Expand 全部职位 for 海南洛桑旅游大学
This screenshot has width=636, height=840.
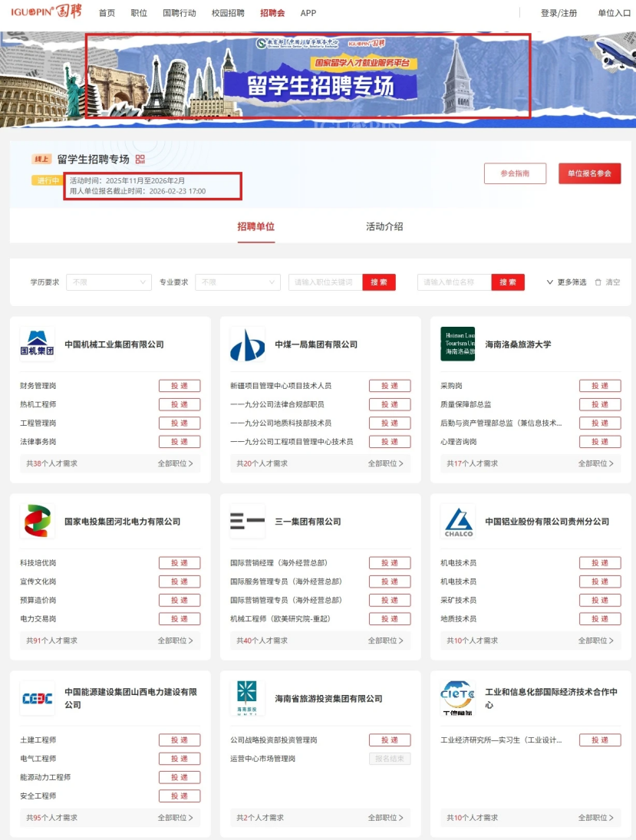(595, 463)
